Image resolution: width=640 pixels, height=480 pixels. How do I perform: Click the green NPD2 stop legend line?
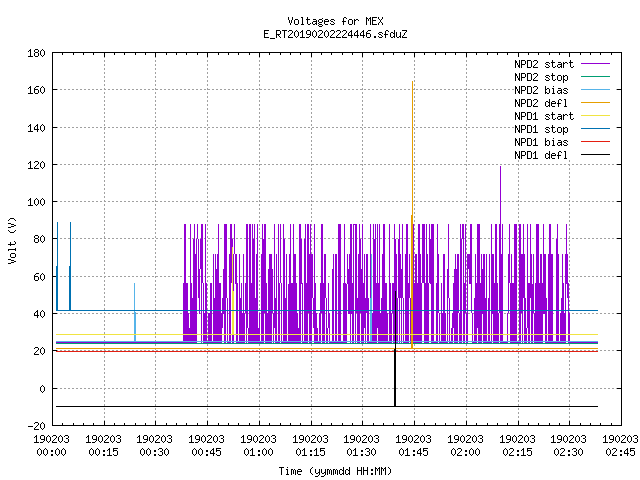pos(595,77)
